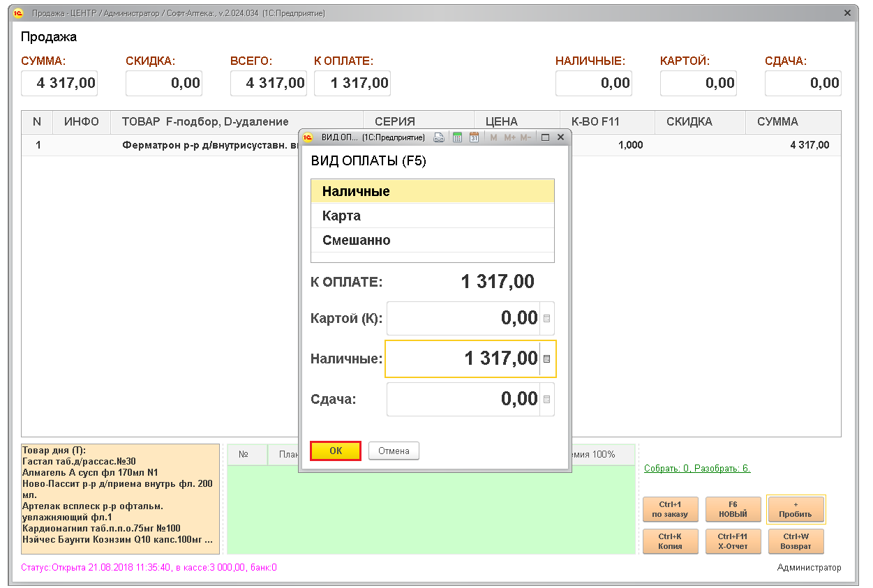
Task: Select Карта payment type
Action: (432, 216)
